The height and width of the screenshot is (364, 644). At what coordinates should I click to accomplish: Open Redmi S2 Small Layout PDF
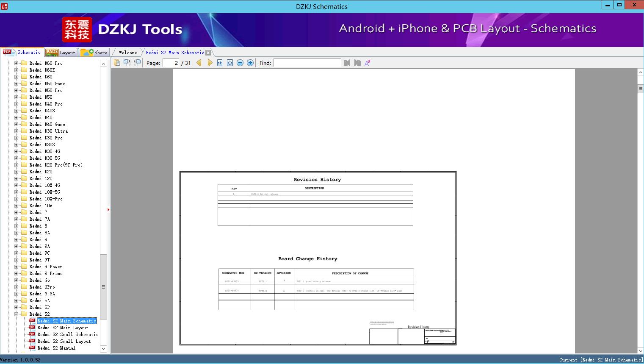point(64,341)
